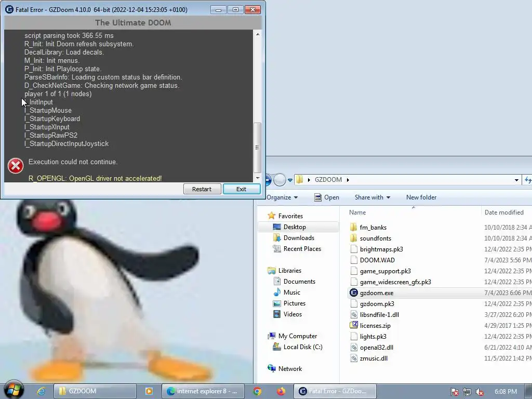
Task: Open Internet Explorer from taskbar
Action: pos(41,391)
